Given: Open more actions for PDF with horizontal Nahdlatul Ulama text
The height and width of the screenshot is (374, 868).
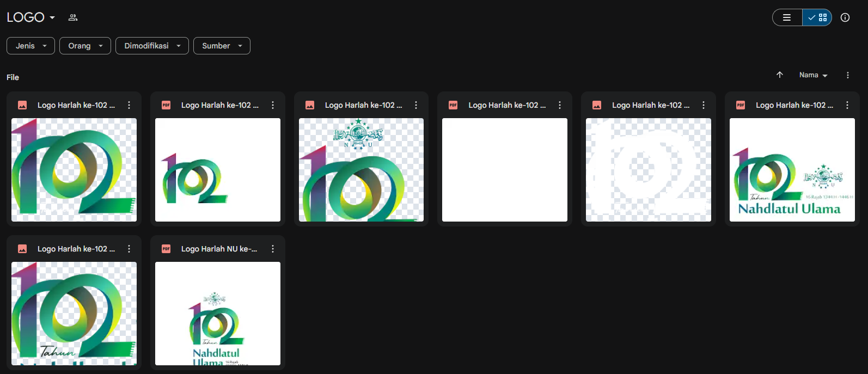Looking at the screenshot, I should pos(847,105).
